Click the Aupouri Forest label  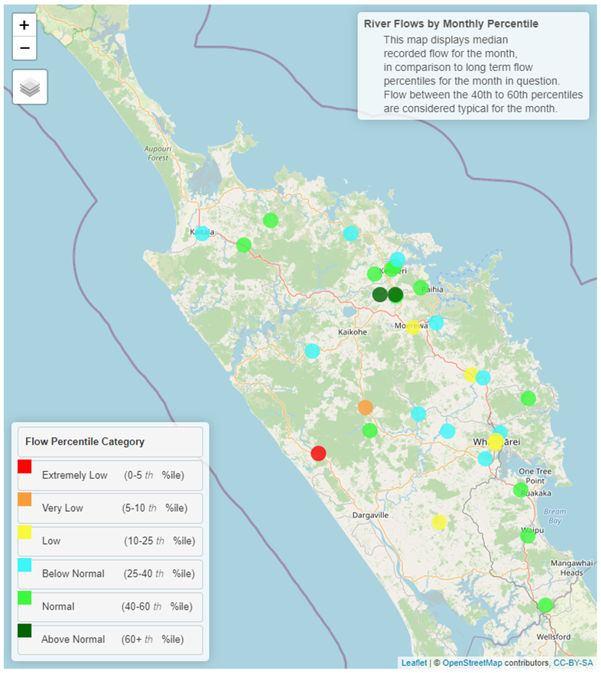tap(158, 153)
